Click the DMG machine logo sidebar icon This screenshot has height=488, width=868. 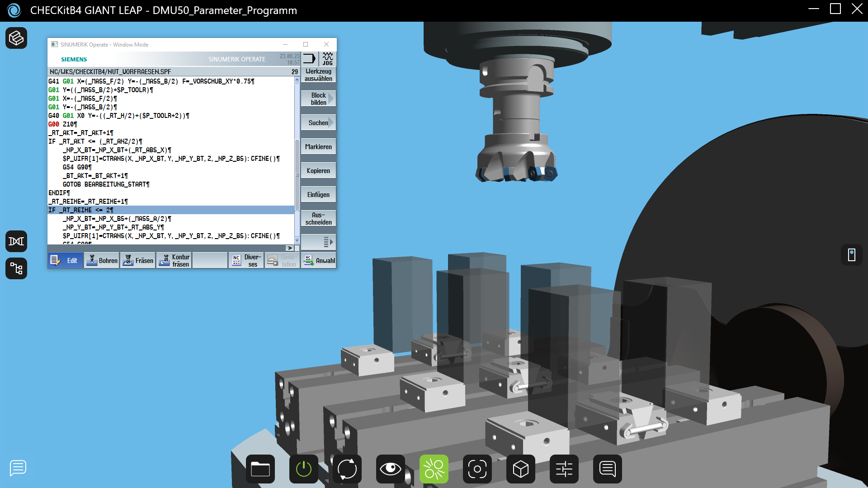point(16,241)
